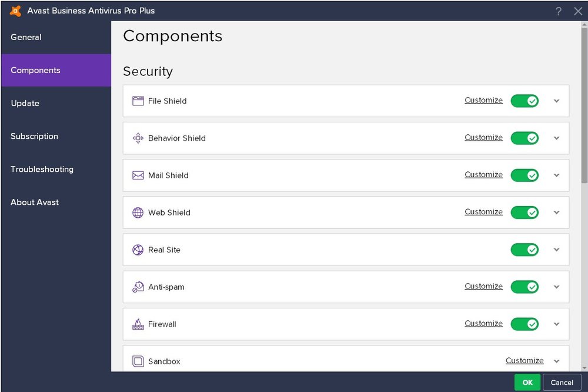Switch to Troubleshooting settings
This screenshot has width=588, height=392.
pos(56,169)
